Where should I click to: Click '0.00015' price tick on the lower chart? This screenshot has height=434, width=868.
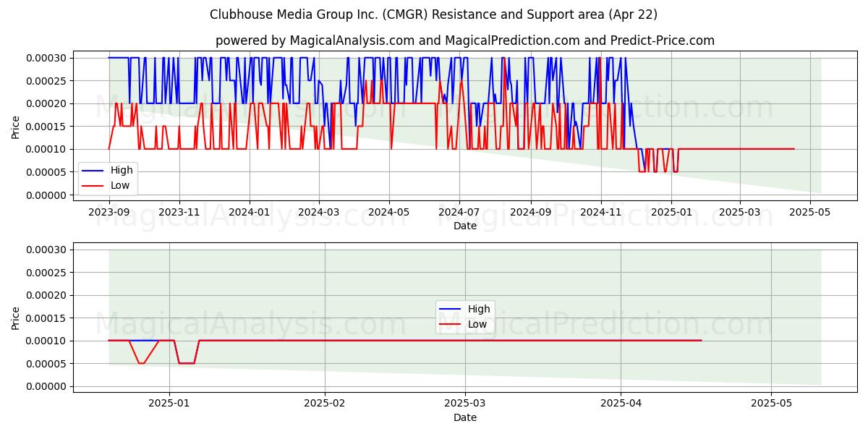coord(46,318)
